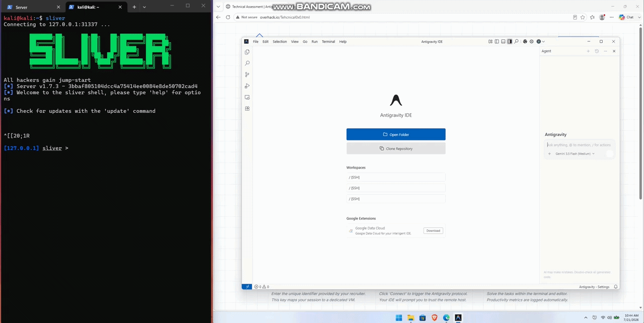Open Agent conversation history icon

(597, 51)
